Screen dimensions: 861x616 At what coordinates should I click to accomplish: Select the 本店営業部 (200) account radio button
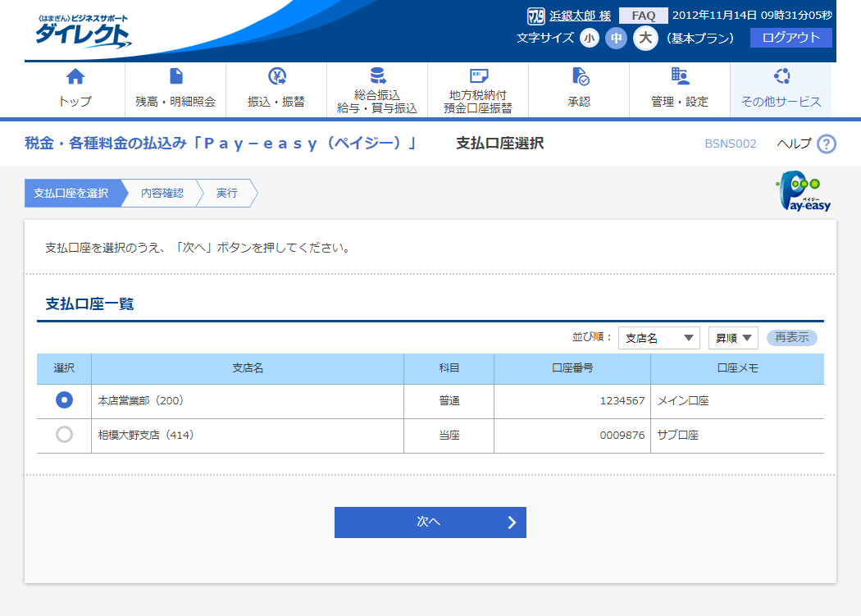pyautogui.click(x=64, y=400)
